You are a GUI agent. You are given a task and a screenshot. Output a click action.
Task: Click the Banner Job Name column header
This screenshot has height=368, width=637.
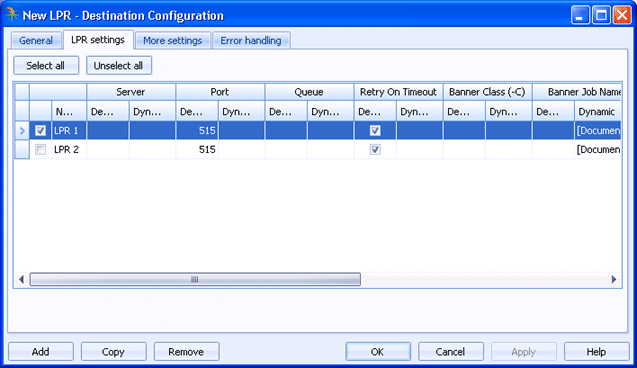[577, 92]
